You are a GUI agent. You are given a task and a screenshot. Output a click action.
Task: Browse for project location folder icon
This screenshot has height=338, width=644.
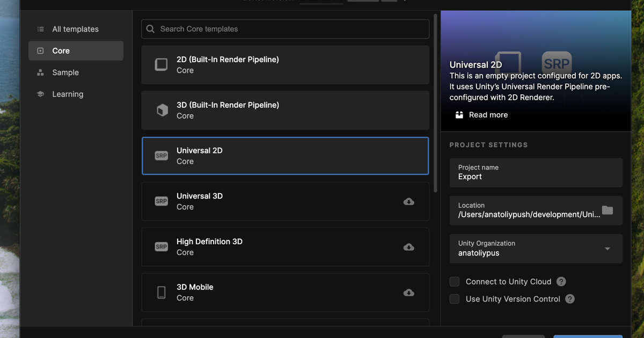tap(608, 210)
